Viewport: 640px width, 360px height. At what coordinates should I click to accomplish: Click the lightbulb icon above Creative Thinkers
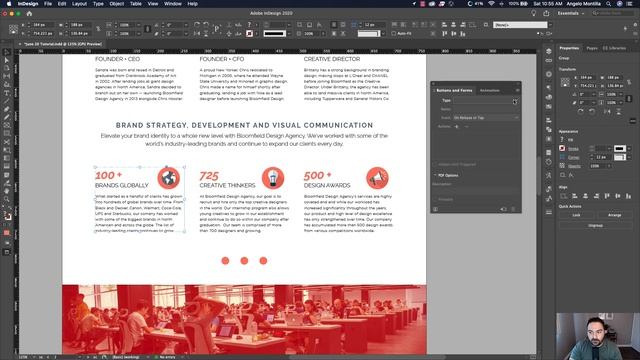click(273, 178)
